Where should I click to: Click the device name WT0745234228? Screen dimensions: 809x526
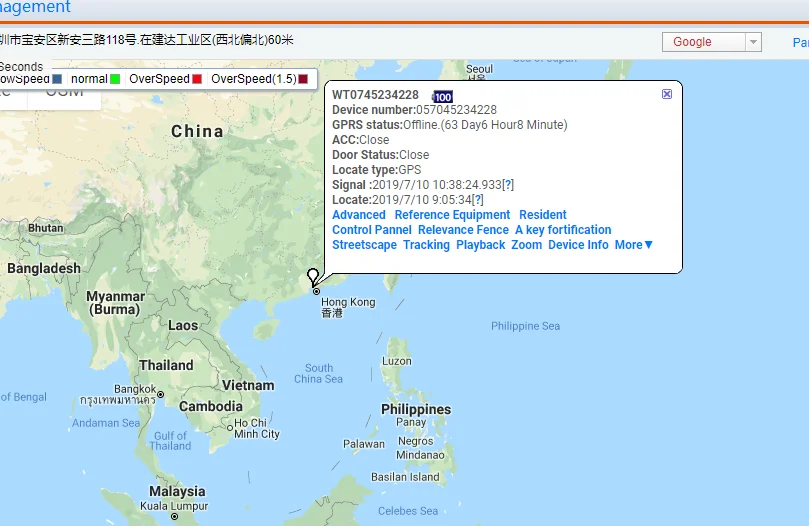(375, 95)
